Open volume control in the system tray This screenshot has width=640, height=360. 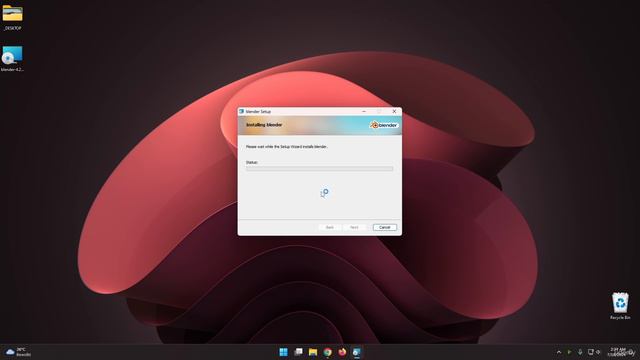(598, 352)
